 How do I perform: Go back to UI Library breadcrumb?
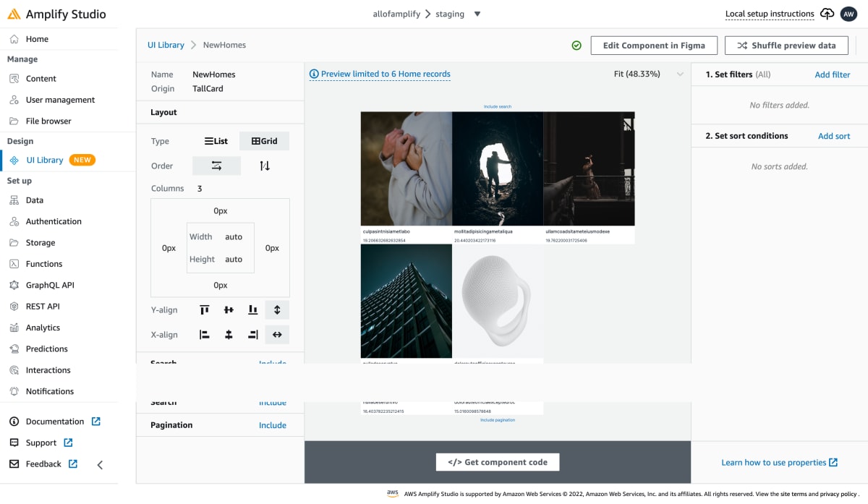(166, 45)
